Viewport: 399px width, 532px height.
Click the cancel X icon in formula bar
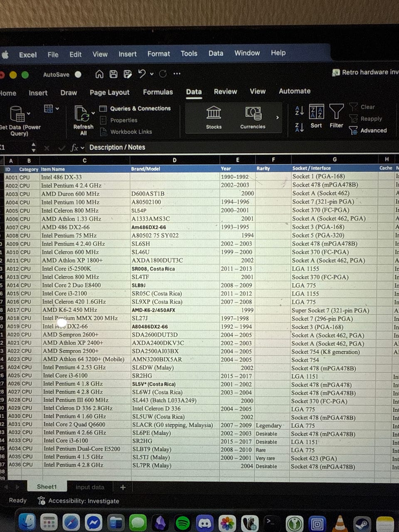click(x=47, y=148)
